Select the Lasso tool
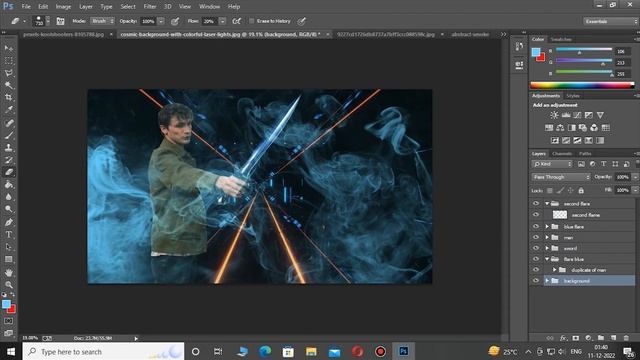The width and height of the screenshot is (640, 360). click(9, 73)
